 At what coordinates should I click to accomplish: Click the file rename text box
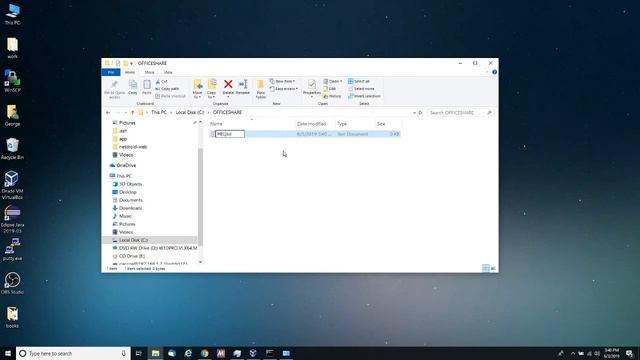click(230, 134)
